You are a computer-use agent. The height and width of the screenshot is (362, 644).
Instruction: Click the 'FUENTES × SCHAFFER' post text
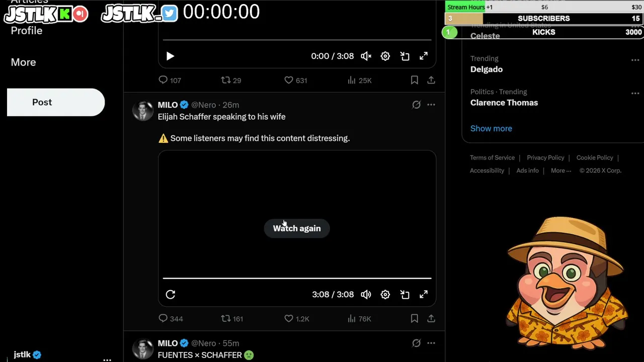pyautogui.click(x=200, y=355)
